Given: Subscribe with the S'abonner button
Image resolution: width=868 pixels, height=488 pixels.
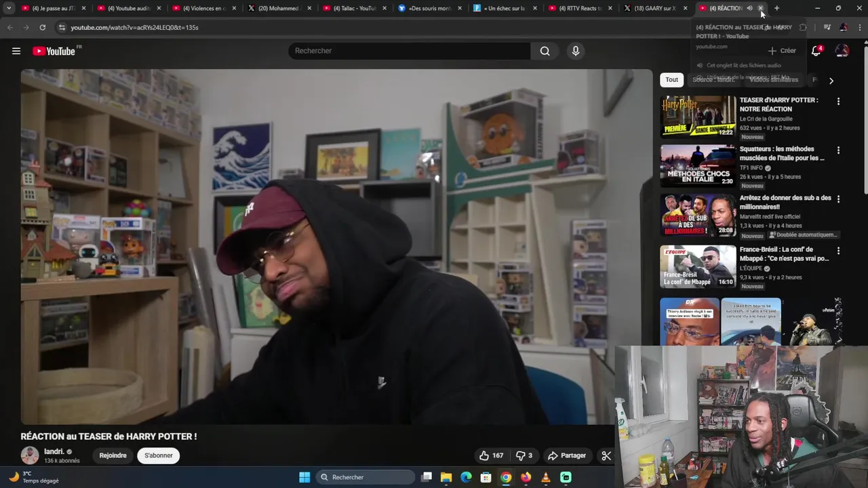Looking at the screenshot, I should click(159, 455).
